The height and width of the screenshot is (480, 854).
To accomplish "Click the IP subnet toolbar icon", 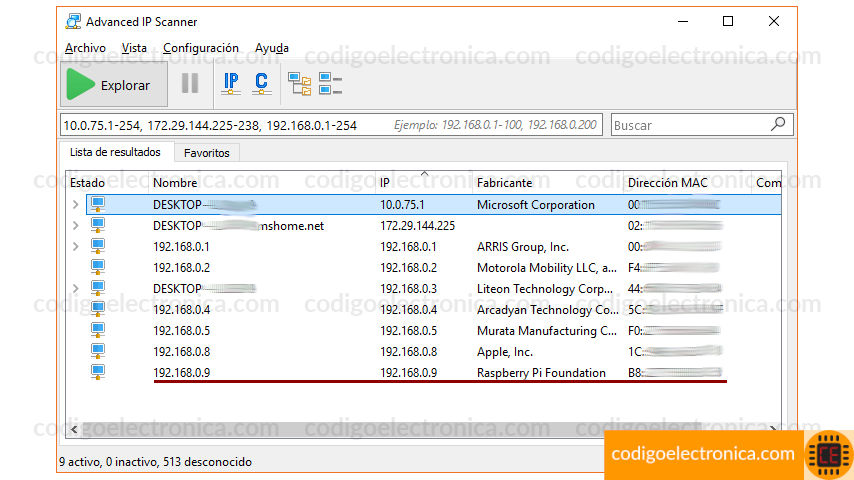I will 231,83.
